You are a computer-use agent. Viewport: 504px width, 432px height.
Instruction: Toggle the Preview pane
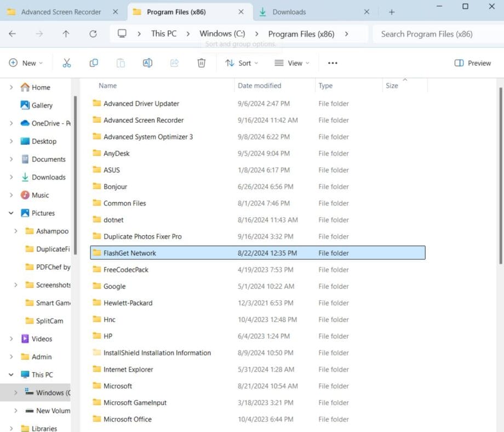click(x=472, y=62)
